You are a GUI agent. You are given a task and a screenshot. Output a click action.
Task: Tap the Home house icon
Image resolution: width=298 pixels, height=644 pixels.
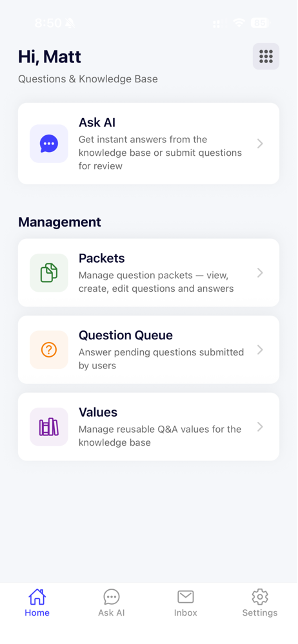pos(37,597)
